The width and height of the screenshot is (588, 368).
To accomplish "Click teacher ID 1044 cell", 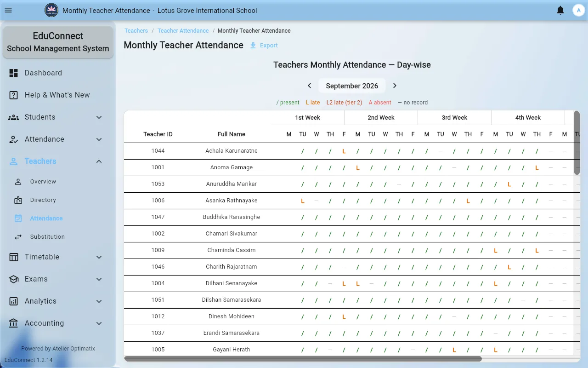I will tap(158, 151).
